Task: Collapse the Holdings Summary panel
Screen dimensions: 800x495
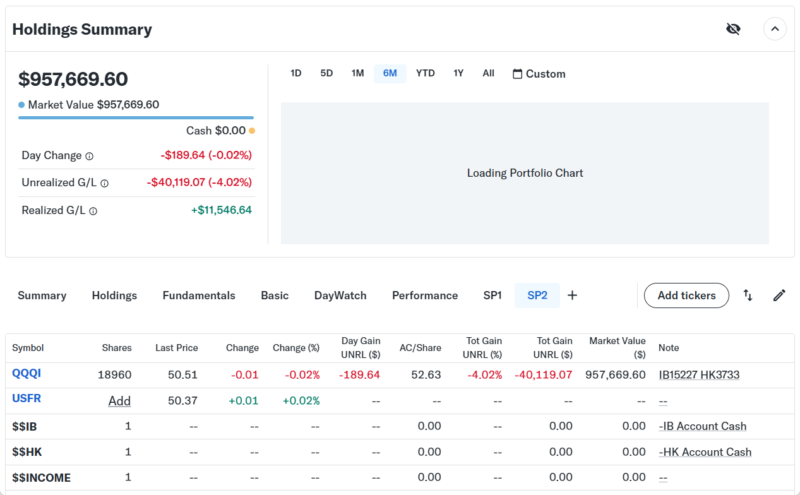Action: point(774,29)
